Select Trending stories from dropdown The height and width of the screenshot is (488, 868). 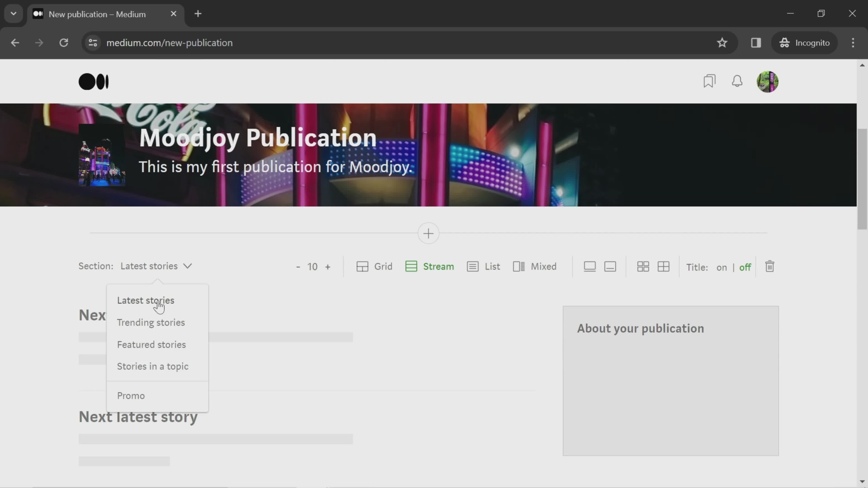click(151, 322)
